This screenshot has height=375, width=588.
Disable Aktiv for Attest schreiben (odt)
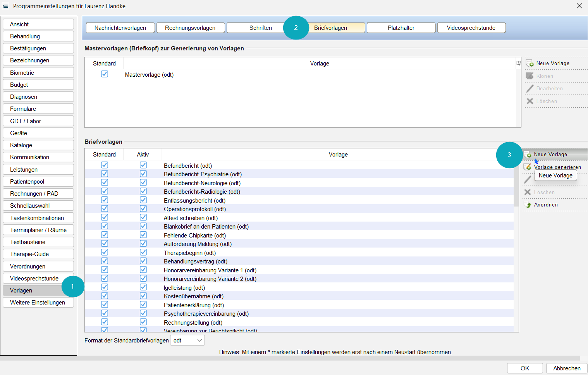coord(143,217)
